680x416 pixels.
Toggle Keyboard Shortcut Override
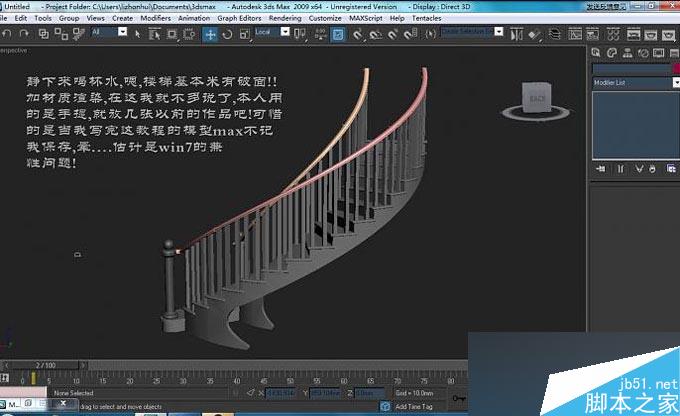(x=338, y=34)
